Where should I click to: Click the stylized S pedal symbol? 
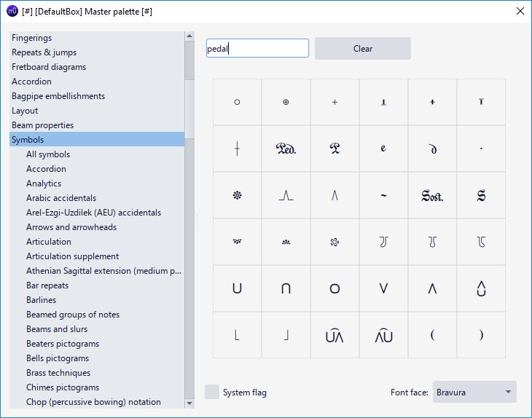click(x=481, y=195)
